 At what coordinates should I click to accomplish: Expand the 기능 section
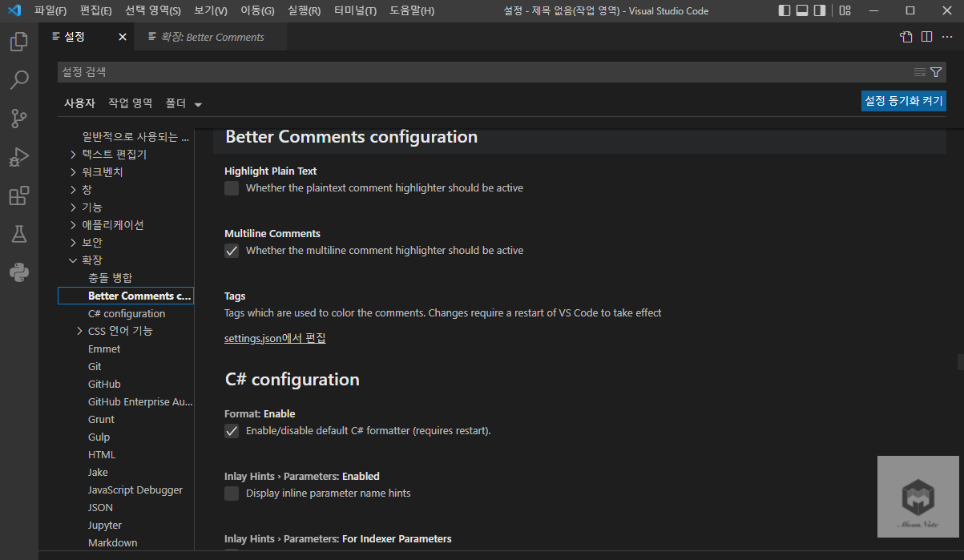(73, 207)
